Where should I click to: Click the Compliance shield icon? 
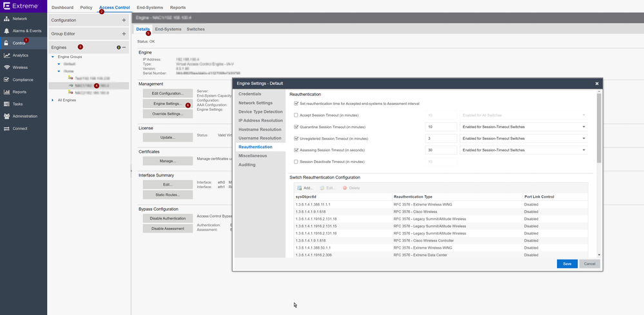6,80
